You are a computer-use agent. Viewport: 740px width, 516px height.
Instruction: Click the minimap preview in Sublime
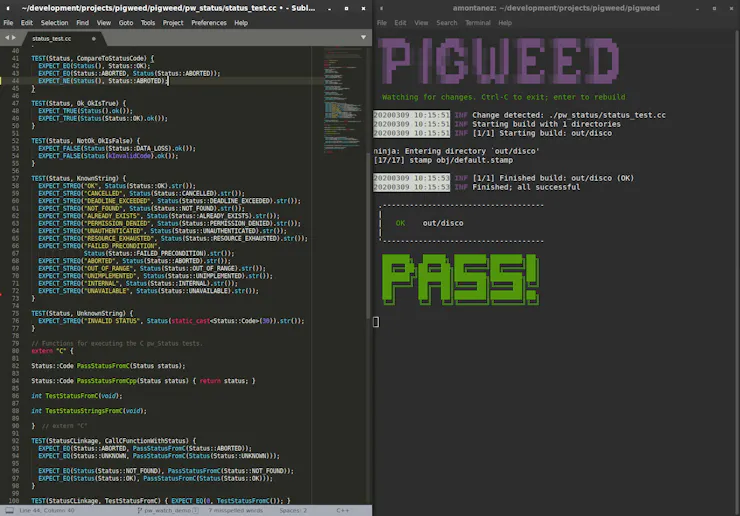(342, 101)
